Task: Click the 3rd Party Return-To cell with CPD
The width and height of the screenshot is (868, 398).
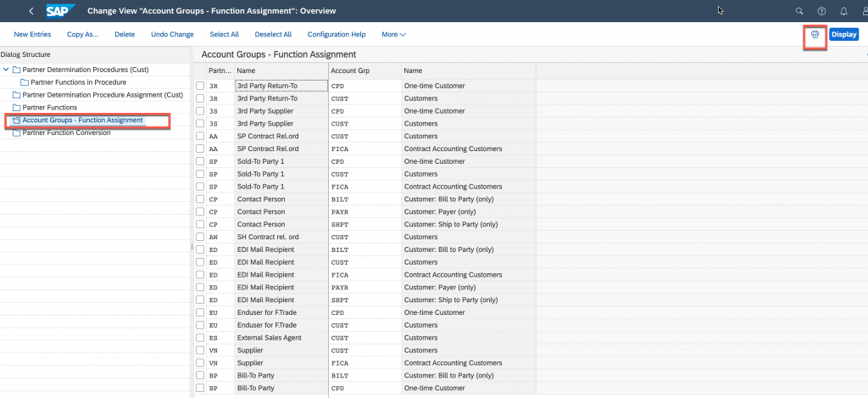Action: click(281, 86)
